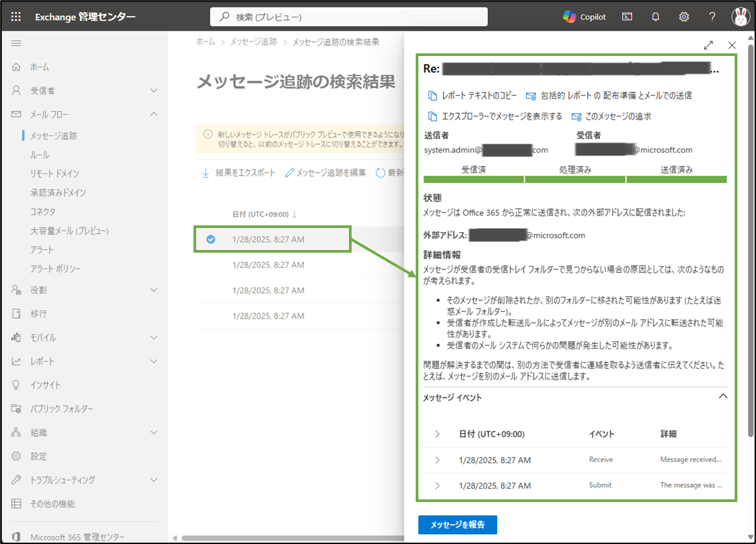Open Connectors in sidebar

pos(43,211)
